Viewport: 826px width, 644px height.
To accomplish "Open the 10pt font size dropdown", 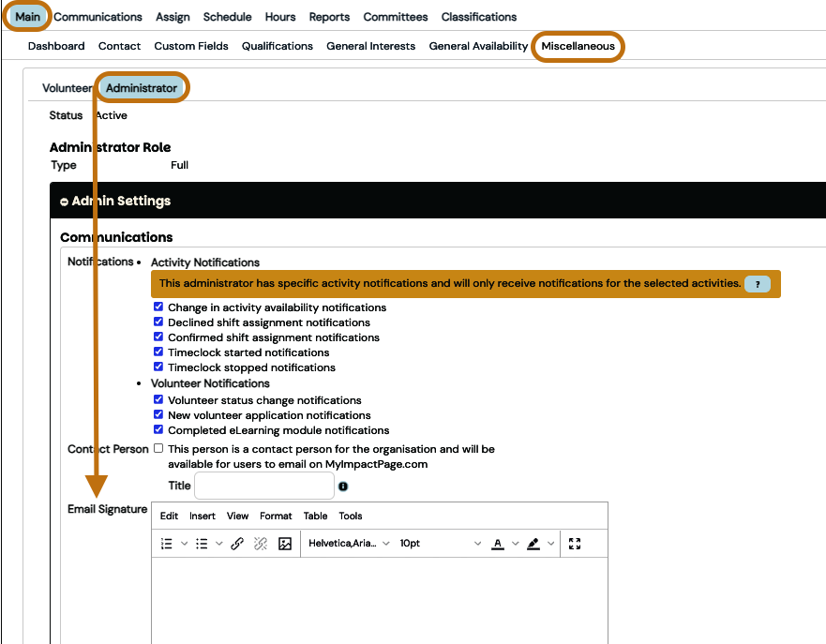I will click(440, 544).
